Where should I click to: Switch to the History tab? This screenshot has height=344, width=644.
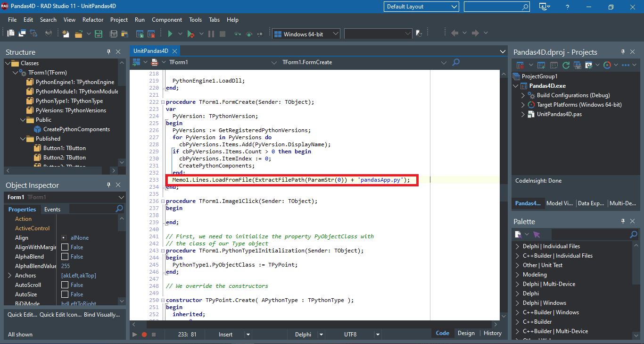(493, 333)
